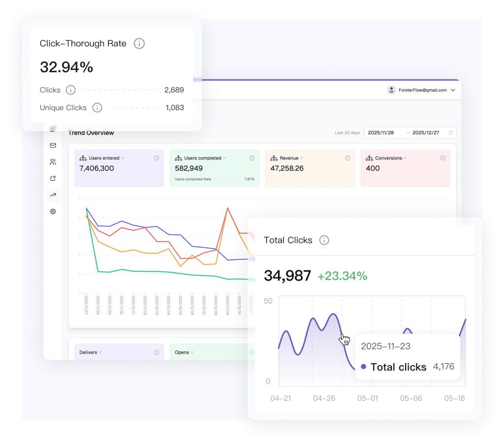Open the contacts people icon in sidebar
The height and width of the screenshot is (445, 504).
point(53,162)
